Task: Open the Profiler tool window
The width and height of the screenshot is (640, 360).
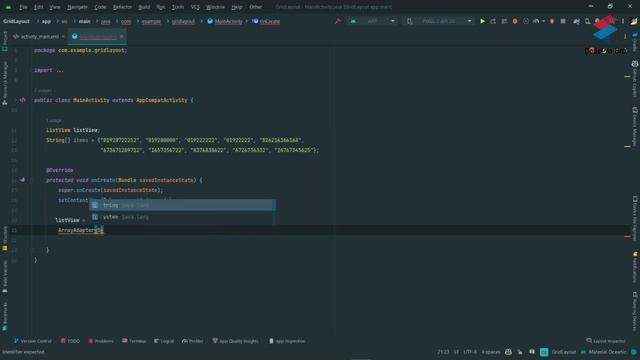Action: click(x=193, y=341)
